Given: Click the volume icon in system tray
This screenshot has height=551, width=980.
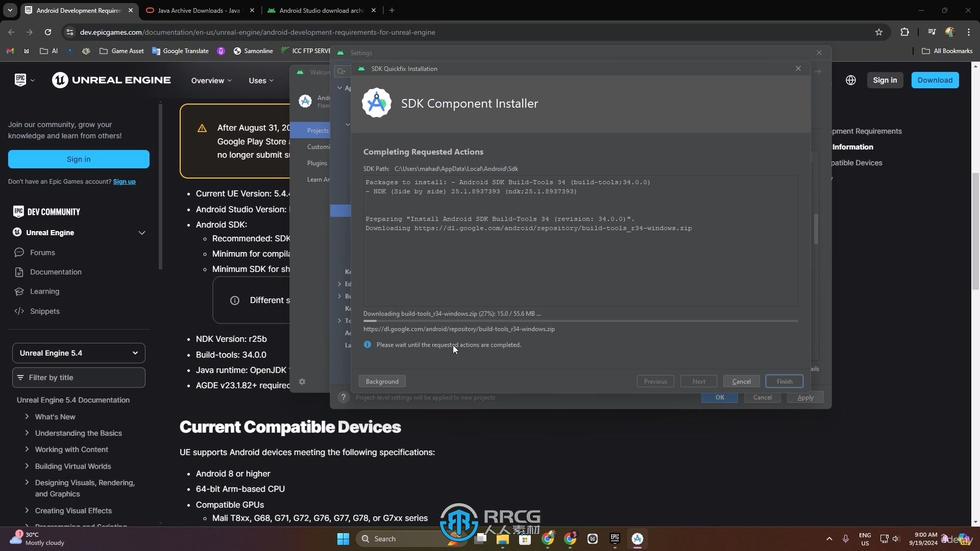Looking at the screenshot, I should coord(896,539).
